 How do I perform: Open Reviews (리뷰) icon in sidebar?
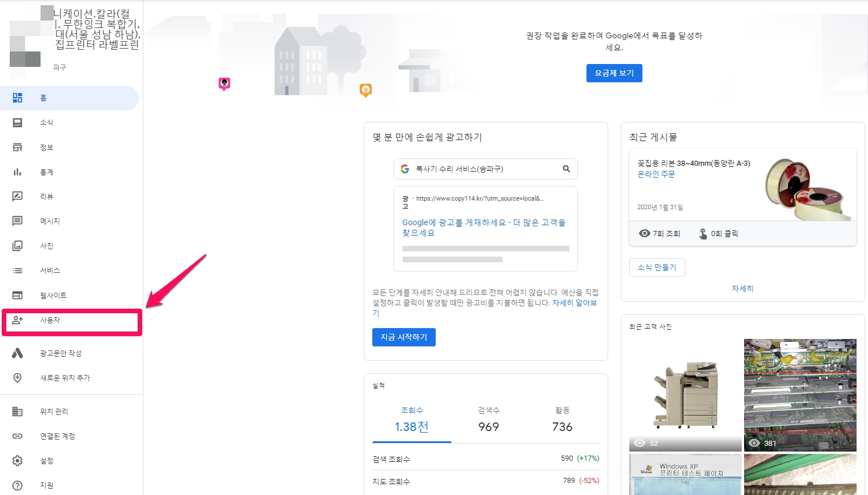click(18, 197)
